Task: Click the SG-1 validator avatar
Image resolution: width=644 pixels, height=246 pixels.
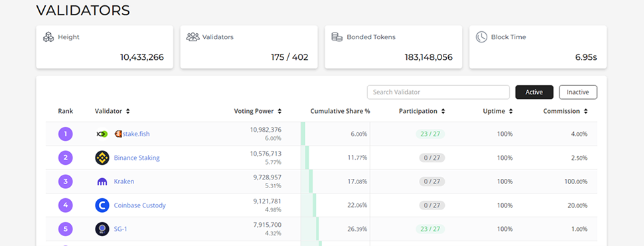Action: pyautogui.click(x=102, y=229)
